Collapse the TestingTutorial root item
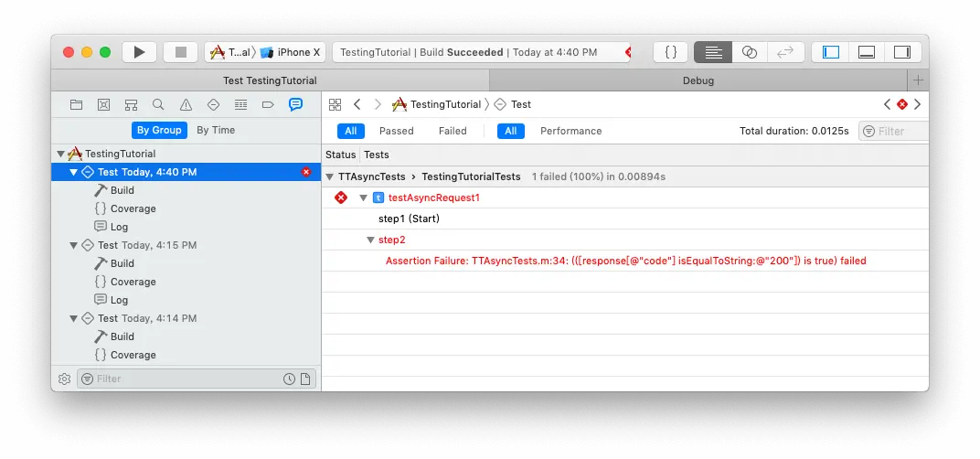980x459 pixels. point(60,154)
